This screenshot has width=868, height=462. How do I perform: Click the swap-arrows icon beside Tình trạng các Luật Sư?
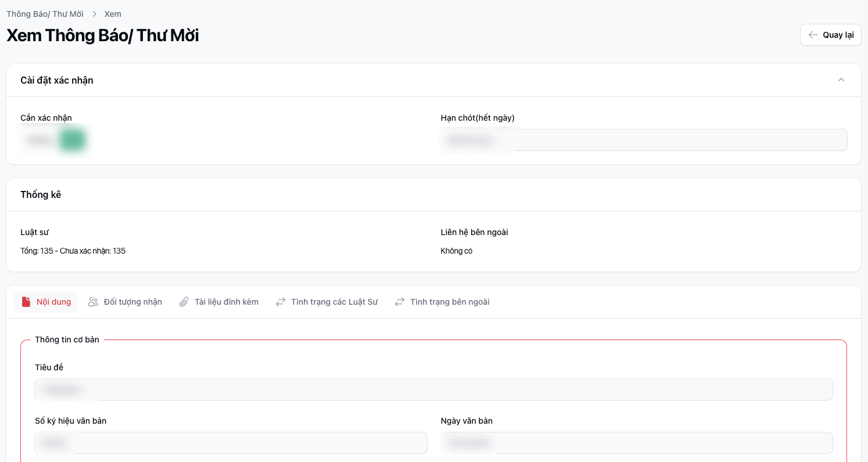(281, 302)
